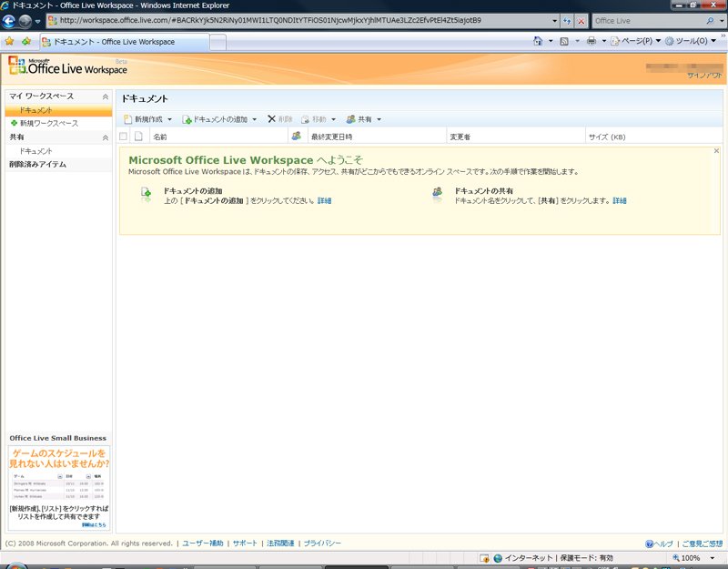The image size is (728, 569).
Task: Click 詳細 link for ドキュメントの共有
Action: point(620,200)
